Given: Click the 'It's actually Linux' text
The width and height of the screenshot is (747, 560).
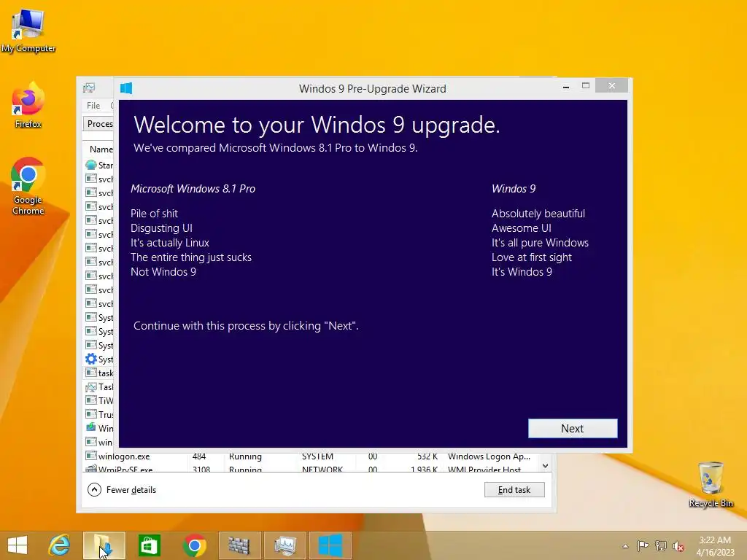Looking at the screenshot, I should (x=170, y=243).
